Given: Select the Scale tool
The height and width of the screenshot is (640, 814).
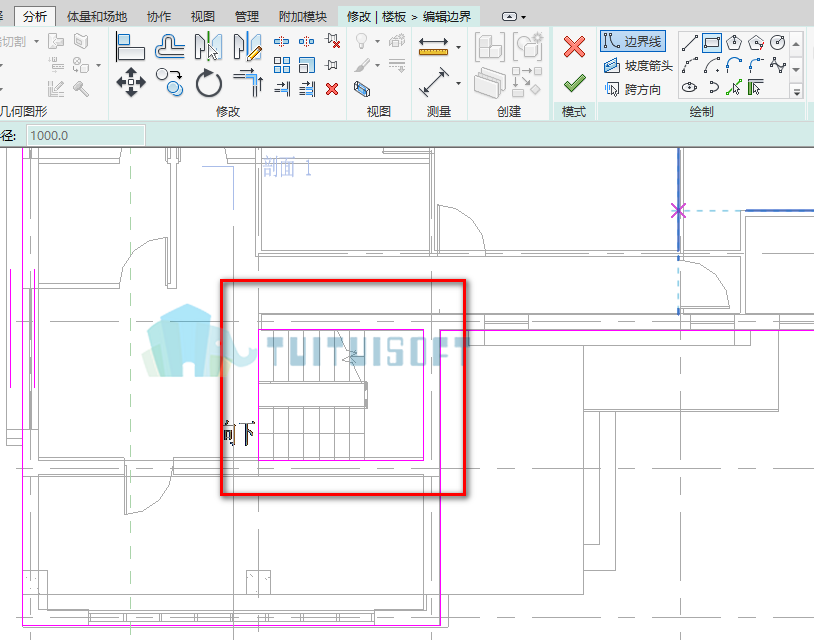Looking at the screenshot, I should click(307, 65).
